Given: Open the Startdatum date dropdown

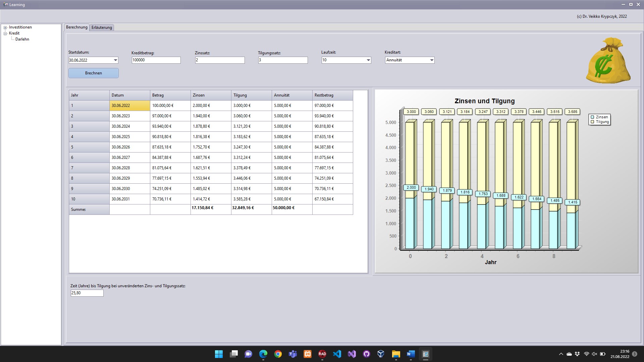Looking at the screenshot, I should point(115,60).
